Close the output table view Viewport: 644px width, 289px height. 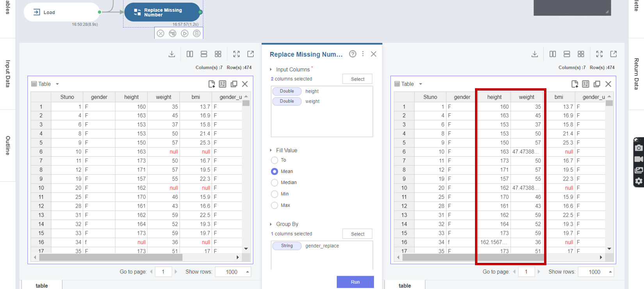608,84
